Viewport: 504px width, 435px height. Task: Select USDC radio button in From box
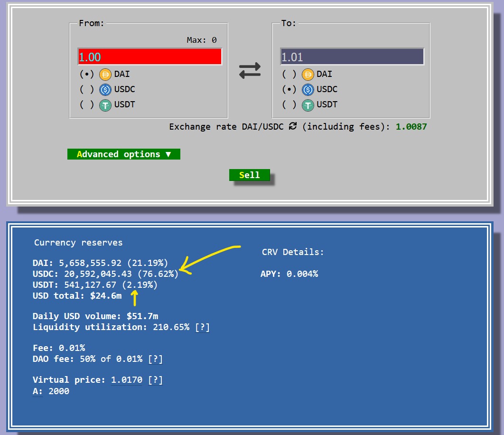(87, 90)
